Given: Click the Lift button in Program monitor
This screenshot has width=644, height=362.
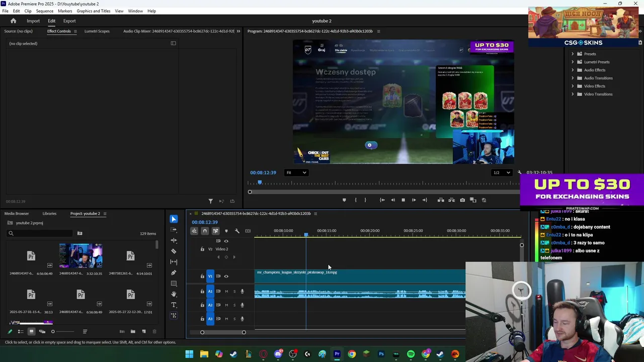Looking at the screenshot, I should pyautogui.click(x=441, y=200).
